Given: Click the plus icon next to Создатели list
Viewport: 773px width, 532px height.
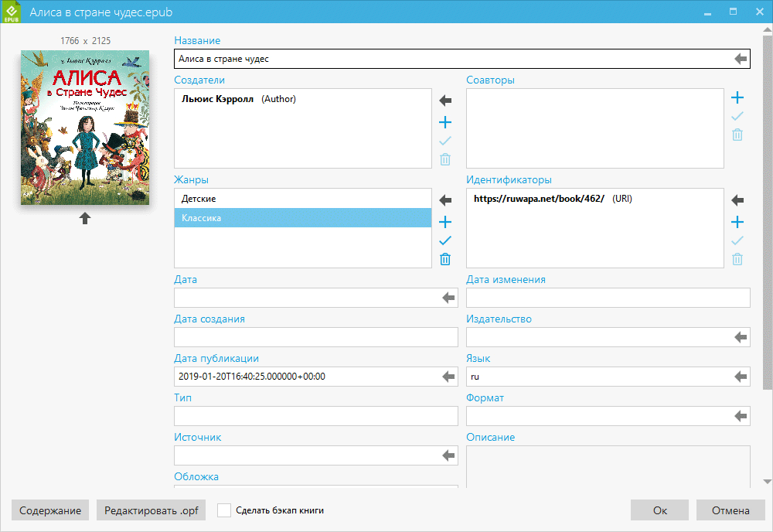Looking at the screenshot, I should pos(445,122).
